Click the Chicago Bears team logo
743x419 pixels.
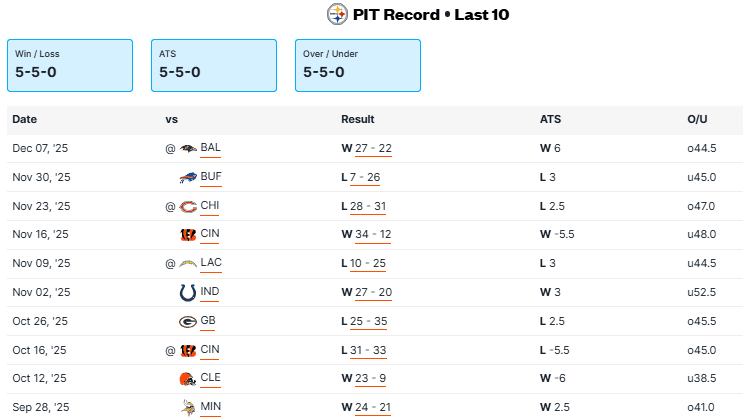coord(187,206)
